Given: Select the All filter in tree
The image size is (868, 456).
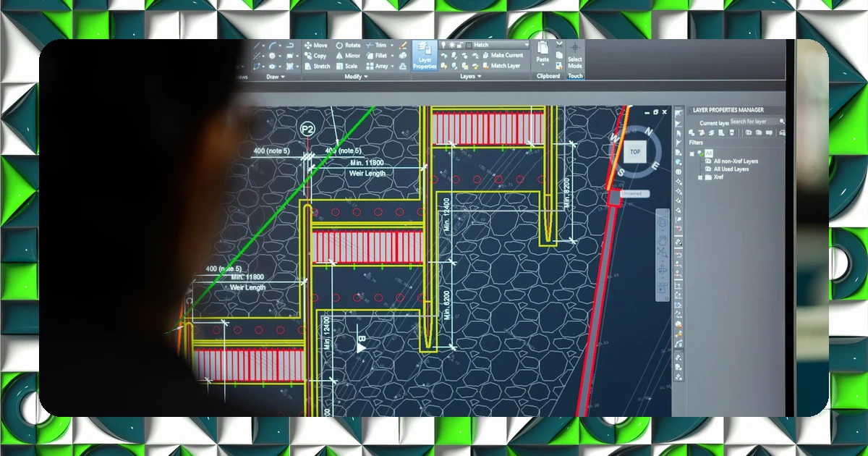Looking at the screenshot, I should click(708, 153).
